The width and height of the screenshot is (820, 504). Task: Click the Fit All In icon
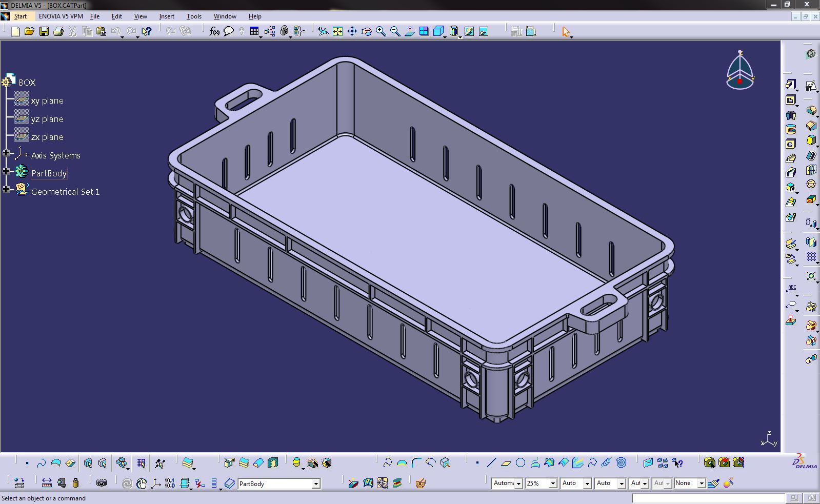[337, 31]
